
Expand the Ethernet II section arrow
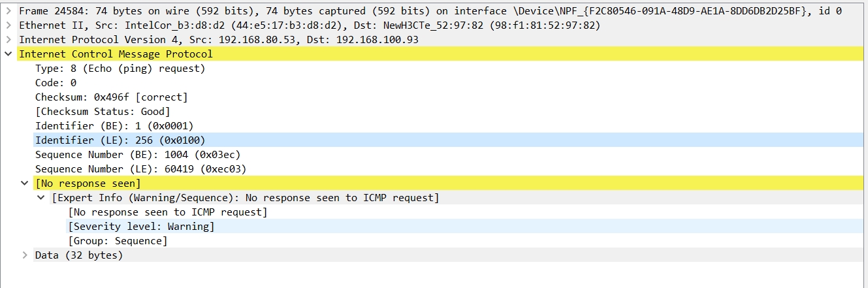point(8,25)
